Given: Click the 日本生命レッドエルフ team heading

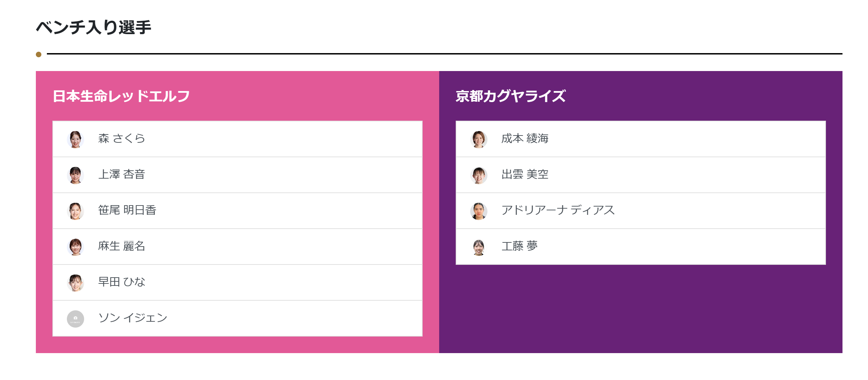Looking at the screenshot, I should click(x=121, y=96).
